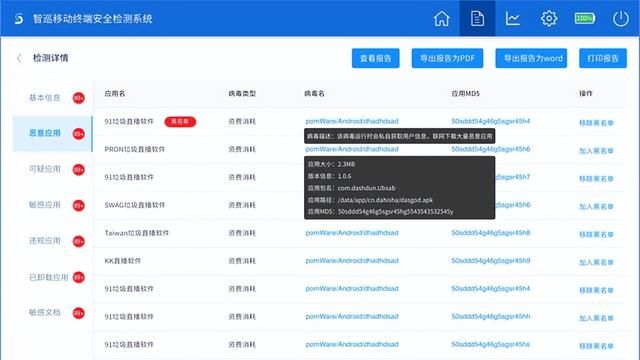
Task: Click 加入黑名单 in the SWAG垃圾直播软件 row
Action: [596, 207]
